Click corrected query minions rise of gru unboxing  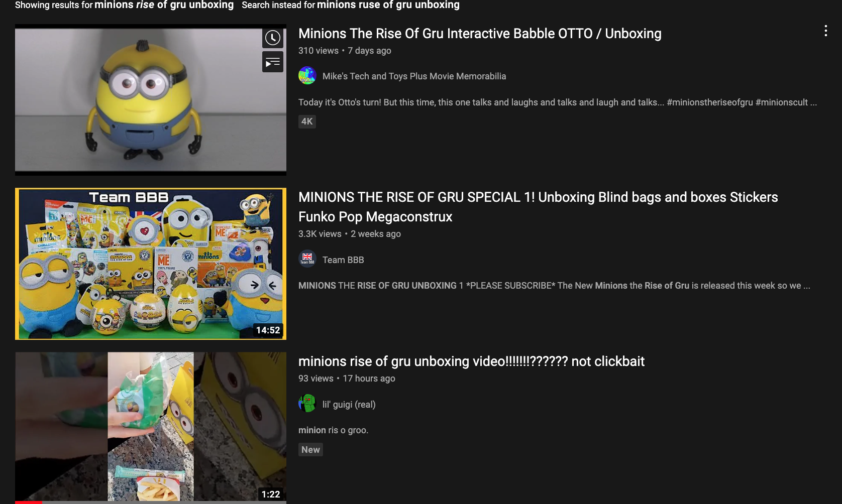164,5
